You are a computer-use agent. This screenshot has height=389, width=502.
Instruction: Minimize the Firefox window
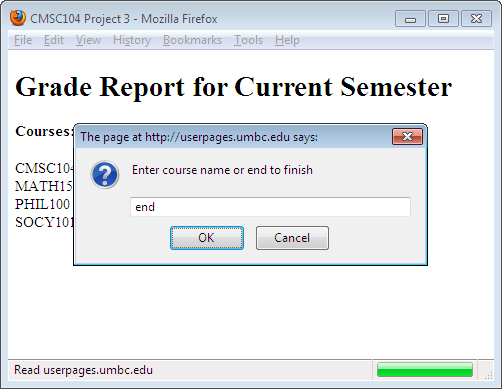point(410,19)
